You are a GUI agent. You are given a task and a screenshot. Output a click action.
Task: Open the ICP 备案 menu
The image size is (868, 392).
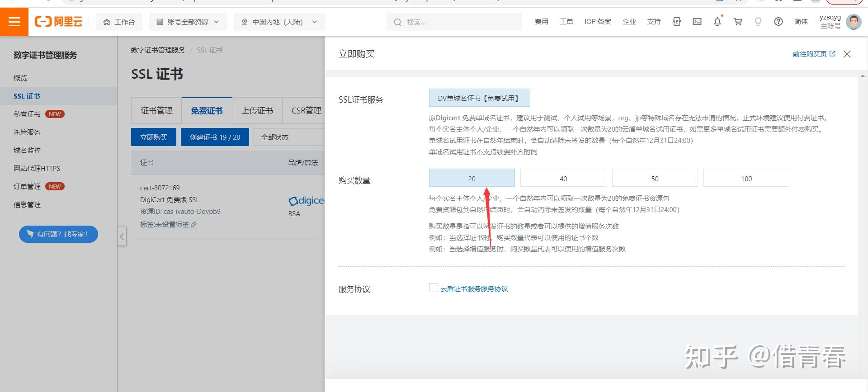[x=598, y=22]
